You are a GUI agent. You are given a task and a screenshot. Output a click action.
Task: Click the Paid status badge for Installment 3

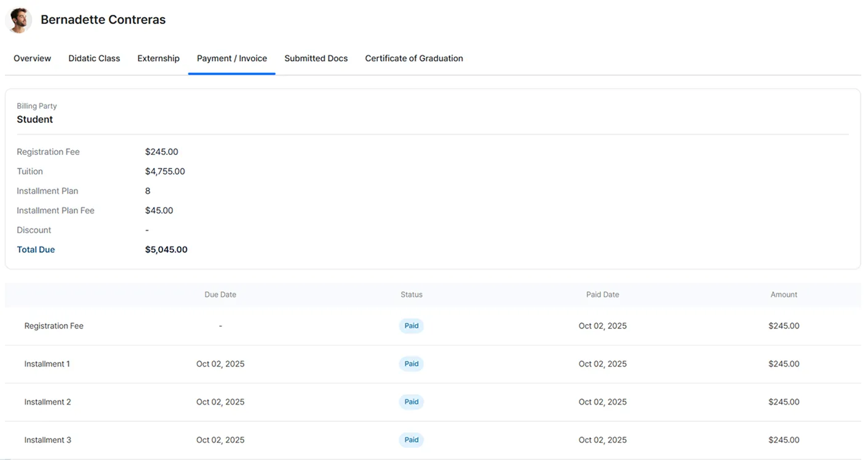pyautogui.click(x=411, y=440)
